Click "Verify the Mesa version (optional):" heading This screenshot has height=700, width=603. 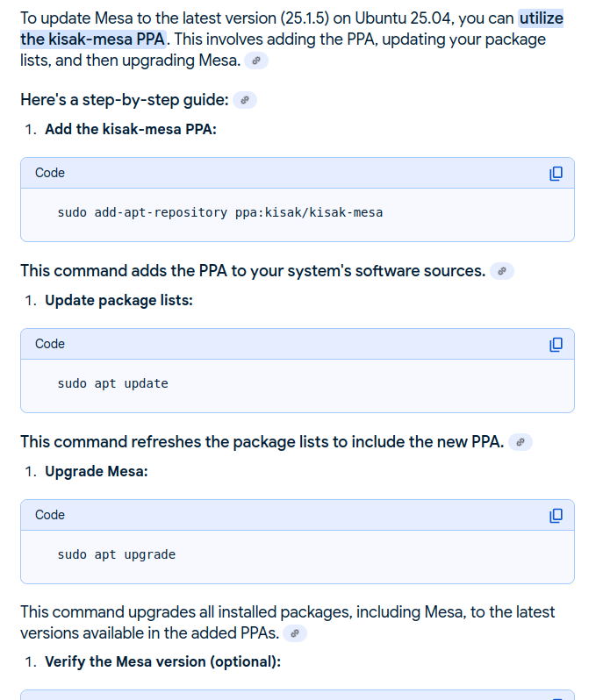click(x=162, y=661)
